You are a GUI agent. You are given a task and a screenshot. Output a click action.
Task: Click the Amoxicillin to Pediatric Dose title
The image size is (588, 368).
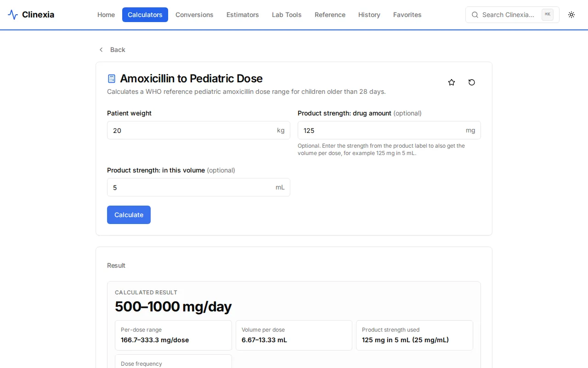click(191, 79)
